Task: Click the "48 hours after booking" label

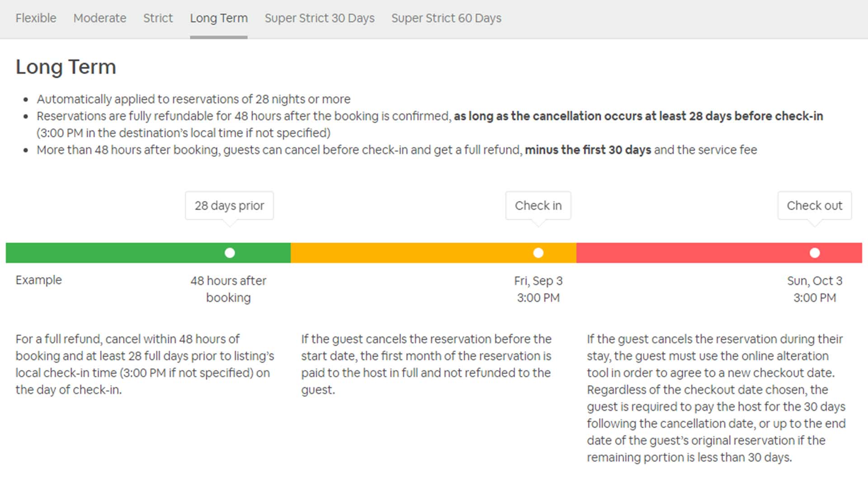Action: pyautogui.click(x=228, y=289)
